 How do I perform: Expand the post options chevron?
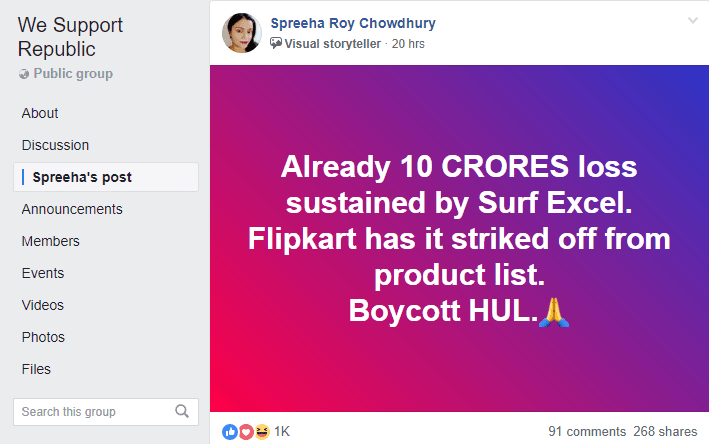(693, 21)
